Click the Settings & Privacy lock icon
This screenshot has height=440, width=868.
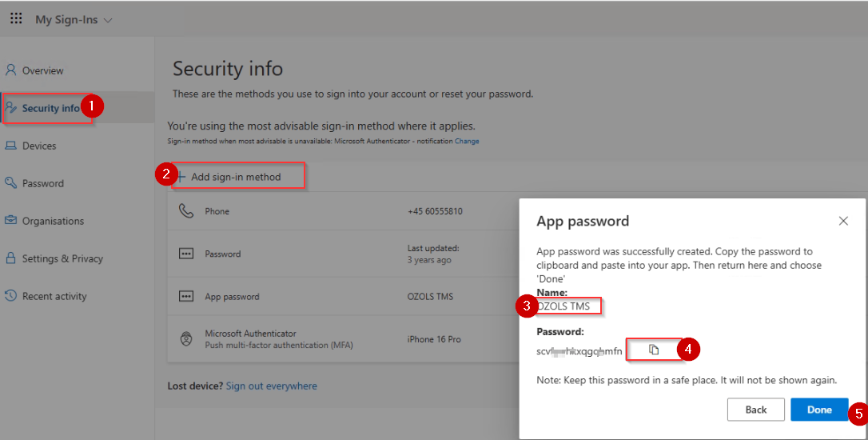[10, 258]
